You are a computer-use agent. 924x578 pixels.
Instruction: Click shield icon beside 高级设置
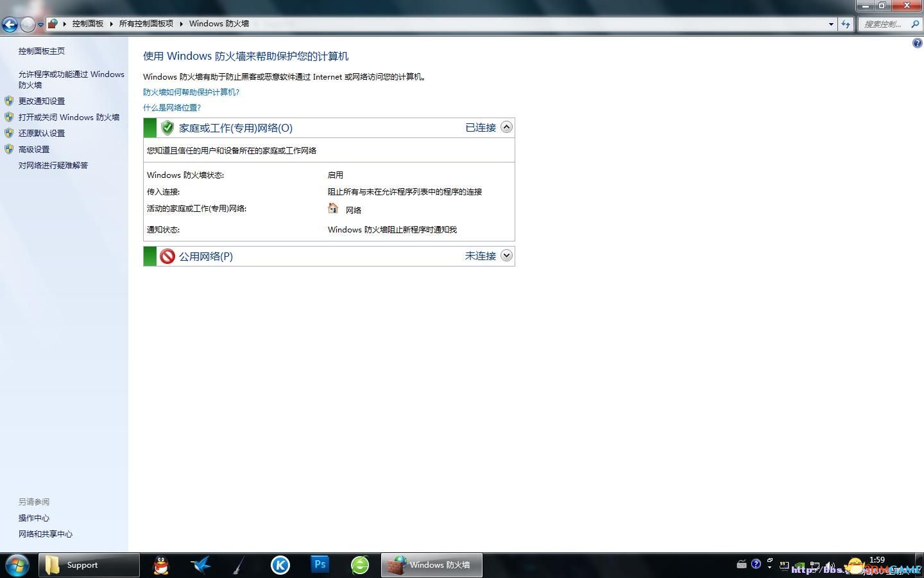click(x=9, y=149)
